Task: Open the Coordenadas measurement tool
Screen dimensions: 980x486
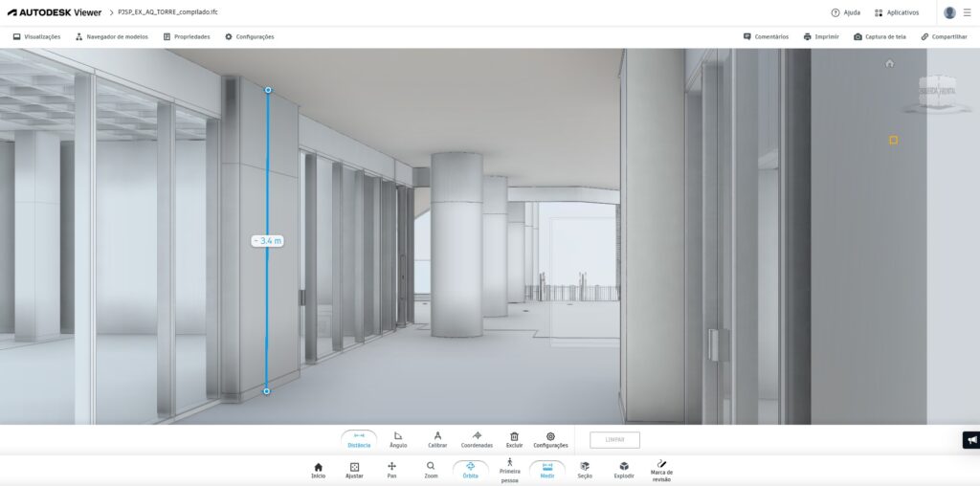Action: coord(477,438)
